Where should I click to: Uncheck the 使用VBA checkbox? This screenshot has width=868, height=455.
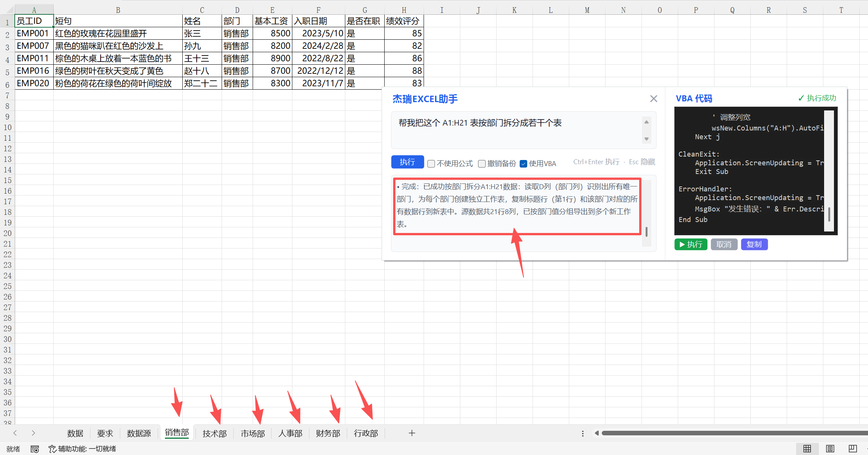[x=523, y=164]
